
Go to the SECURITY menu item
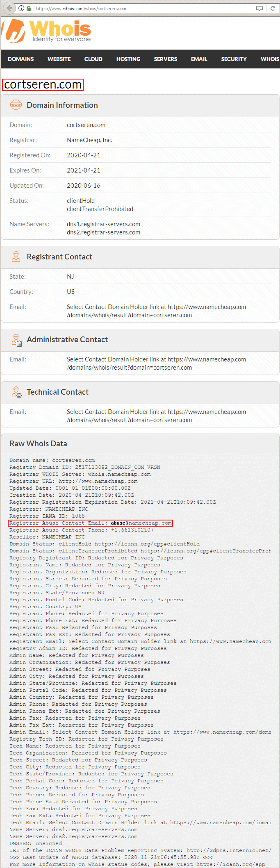click(234, 59)
